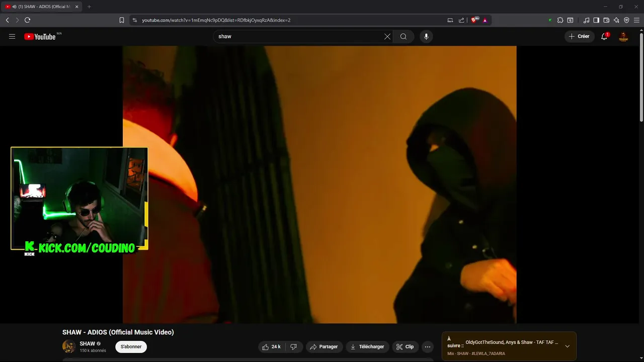The image size is (644, 362).
Task: Expand the À suivre playlist chevron
Action: (x=567, y=346)
